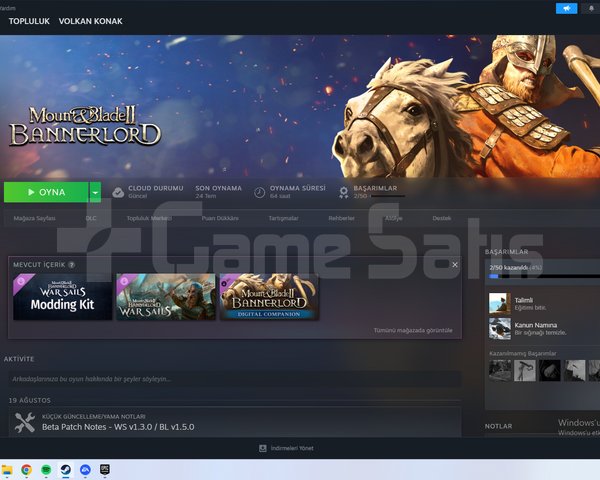
Task: Click the Steam taskbar icon
Action: (x=65, y=470)
